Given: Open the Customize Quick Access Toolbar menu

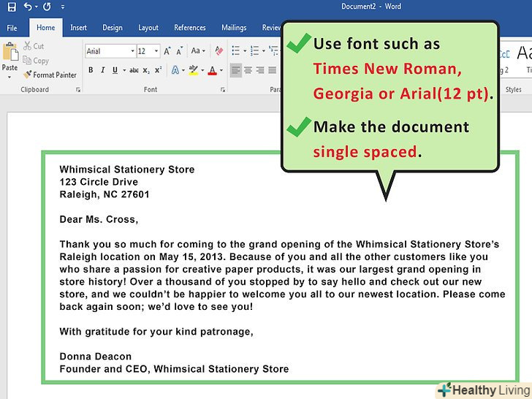Looking at the screenshot, I should pos(63,7).
